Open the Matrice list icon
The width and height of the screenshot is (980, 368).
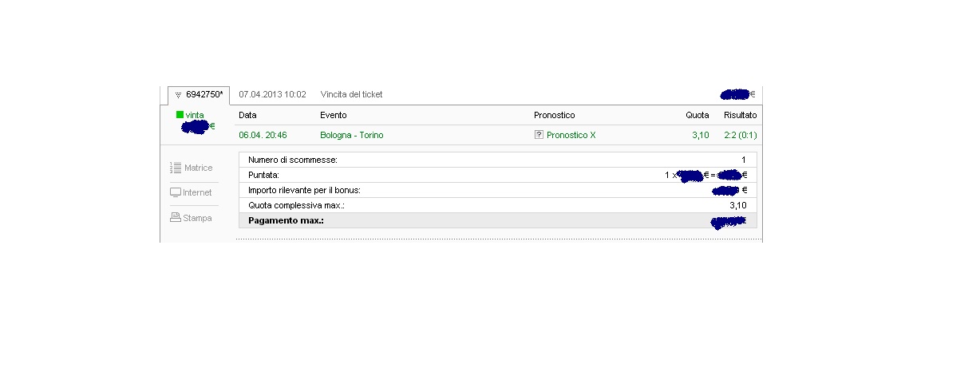[x=176, y=168]
